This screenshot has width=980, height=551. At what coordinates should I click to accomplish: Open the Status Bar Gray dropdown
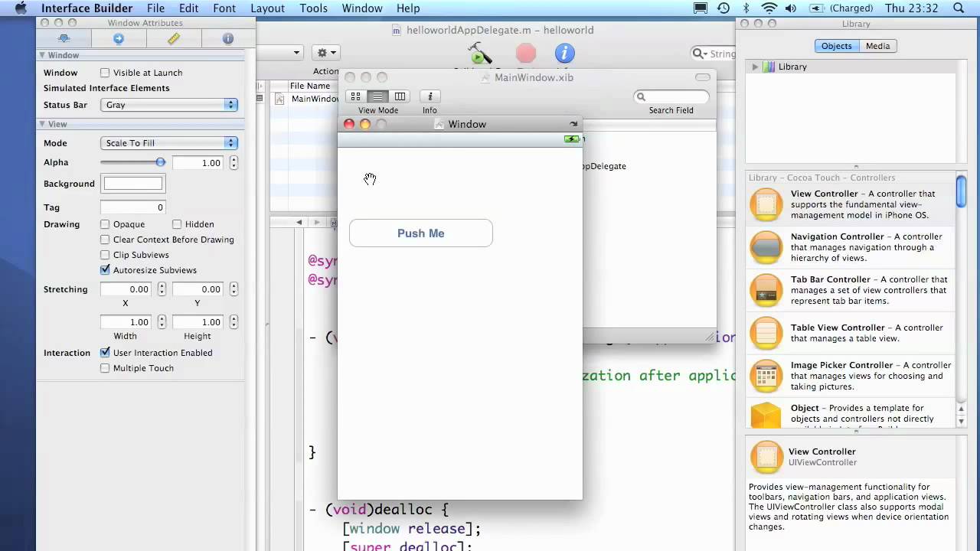coord(169,105)
